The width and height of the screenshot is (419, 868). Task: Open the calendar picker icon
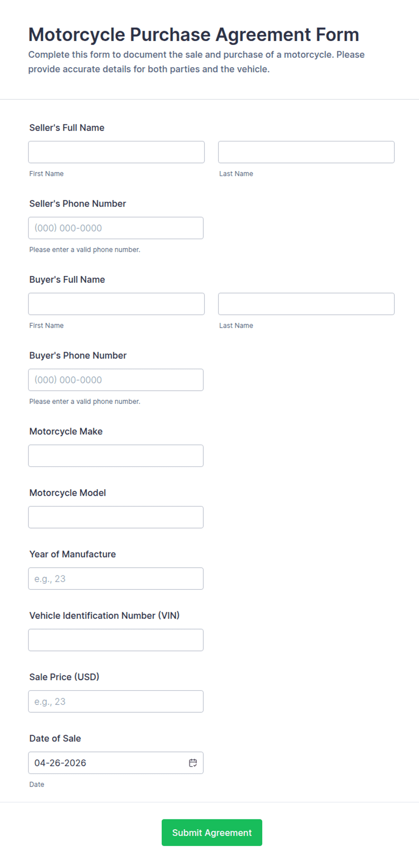pyautogui.click(x=193, y=763)
